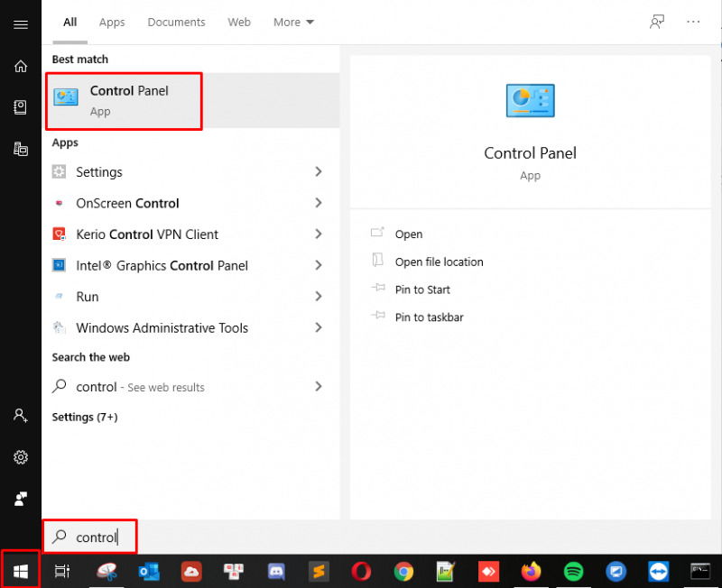Launch Google Chrome from the taskbar
Viewport: 722px width, 588px height.
pos(403,572)
